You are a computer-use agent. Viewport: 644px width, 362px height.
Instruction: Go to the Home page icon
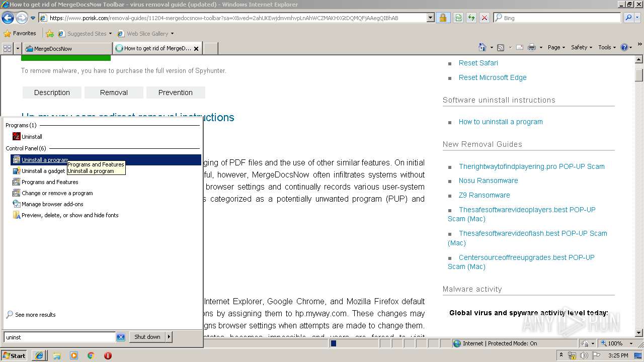coord(482,47)
